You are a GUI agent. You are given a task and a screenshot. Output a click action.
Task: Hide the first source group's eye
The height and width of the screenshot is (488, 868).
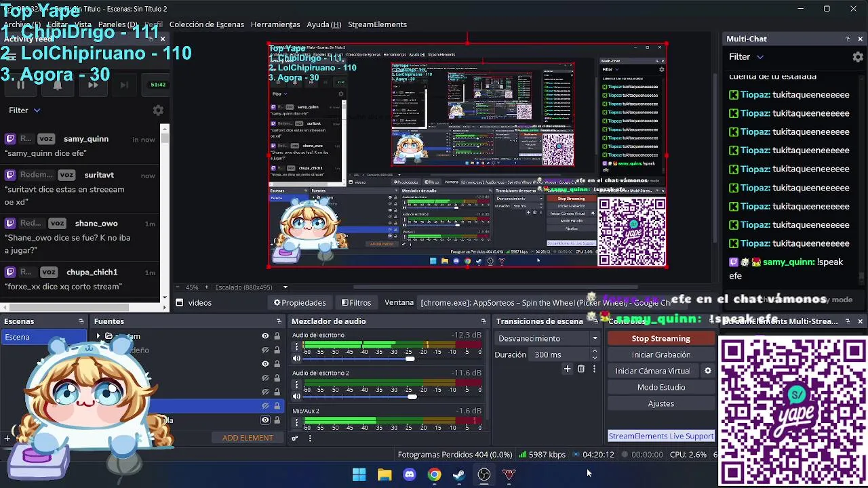[265, 335]
